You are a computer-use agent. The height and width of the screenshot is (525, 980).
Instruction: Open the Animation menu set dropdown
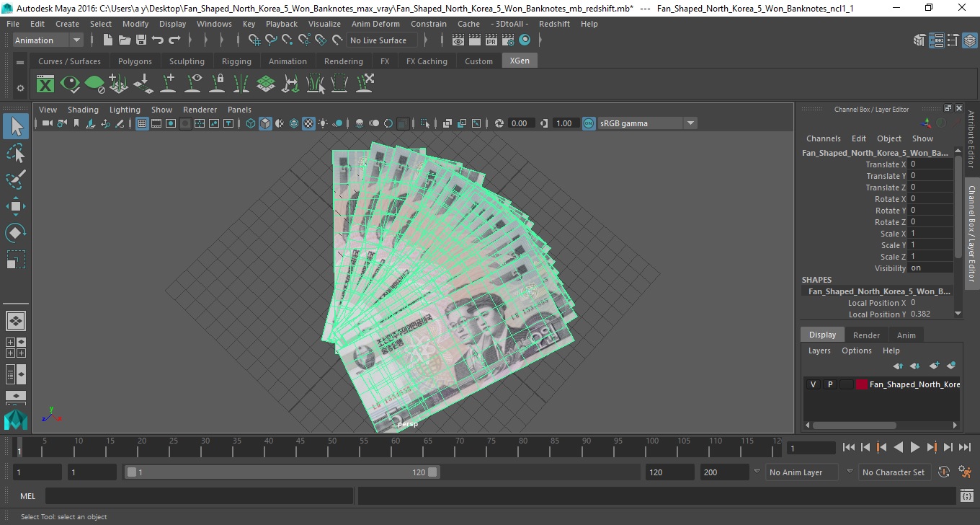pyautogui.click(x=48, y=40)
